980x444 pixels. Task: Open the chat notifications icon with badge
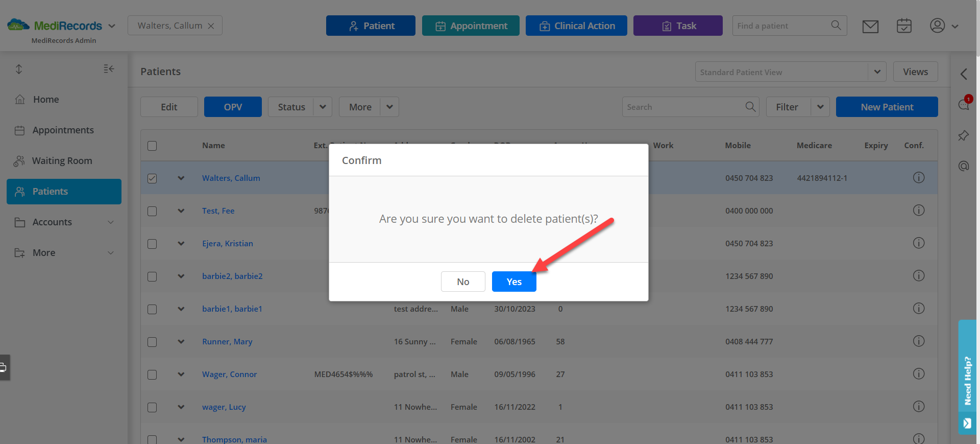[964, 104]
